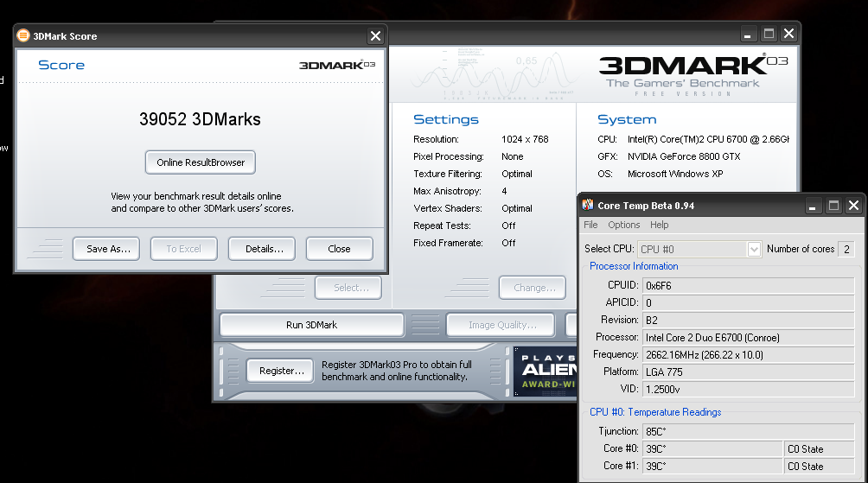The image size is (868, 483).
Task: Click the Pixel Processing value None
Action: (512, 156)
